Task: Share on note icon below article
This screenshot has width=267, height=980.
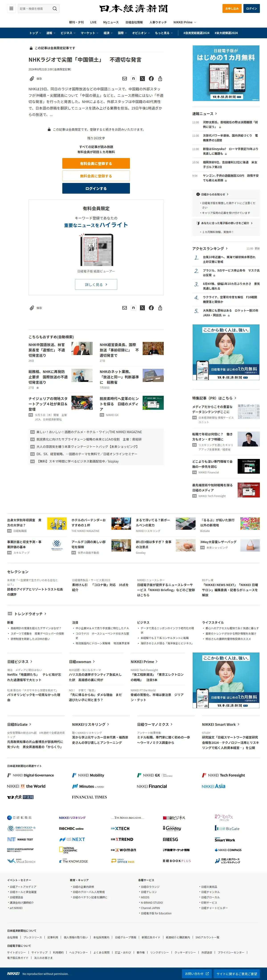Action: tap(133, 308)
